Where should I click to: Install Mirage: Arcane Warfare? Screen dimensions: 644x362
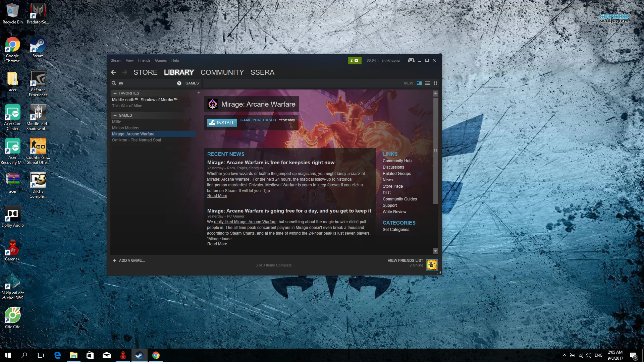[222, 123]
